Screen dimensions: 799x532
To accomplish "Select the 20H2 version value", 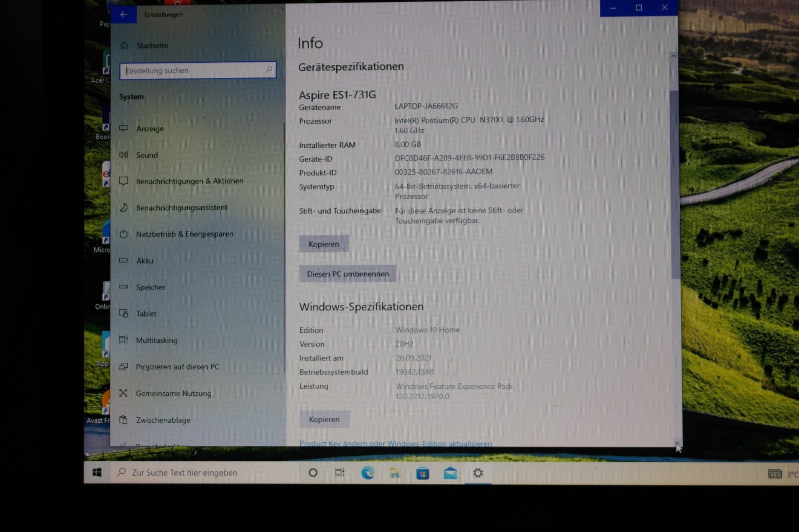I will (404, 344).
